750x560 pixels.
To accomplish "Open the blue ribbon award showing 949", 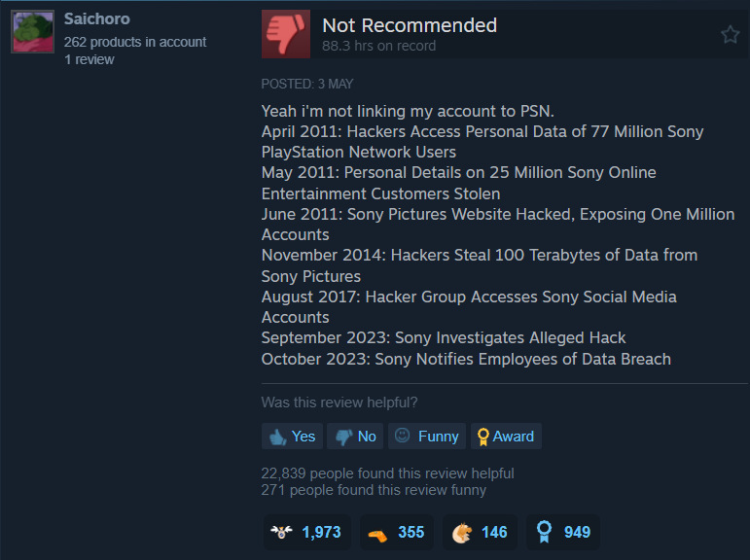I will [563, 532].
